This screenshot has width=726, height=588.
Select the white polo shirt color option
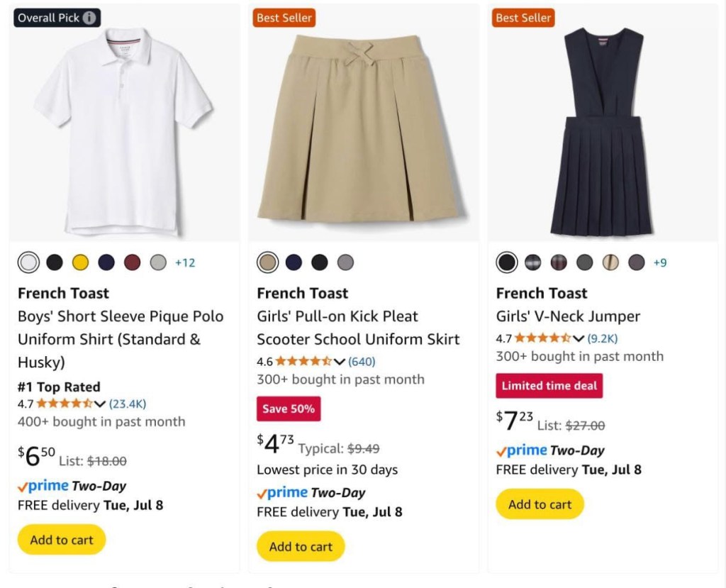(x=29, y=262)
